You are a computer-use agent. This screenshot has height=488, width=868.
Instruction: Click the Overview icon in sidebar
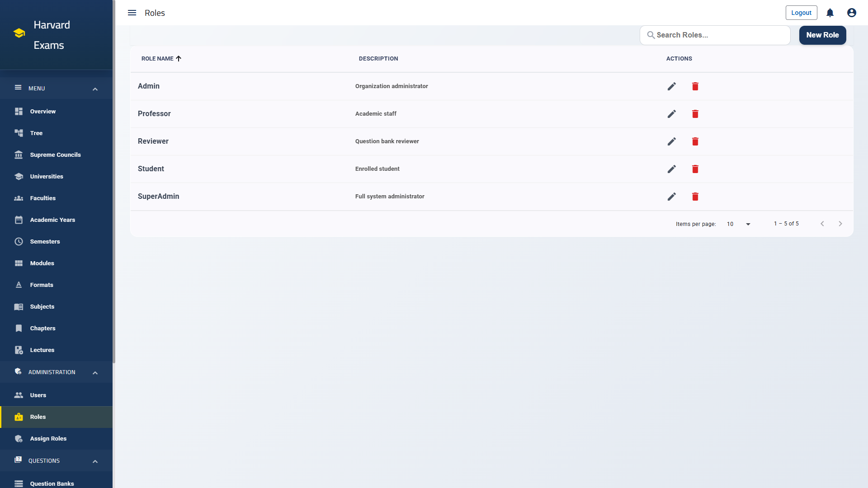tap(19, 111)
